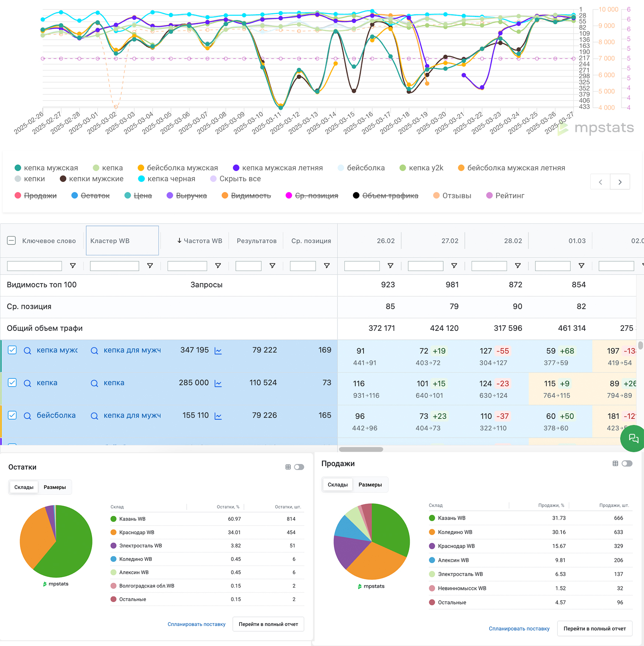Go to next legend page arrow

click(x=620, y=182)
